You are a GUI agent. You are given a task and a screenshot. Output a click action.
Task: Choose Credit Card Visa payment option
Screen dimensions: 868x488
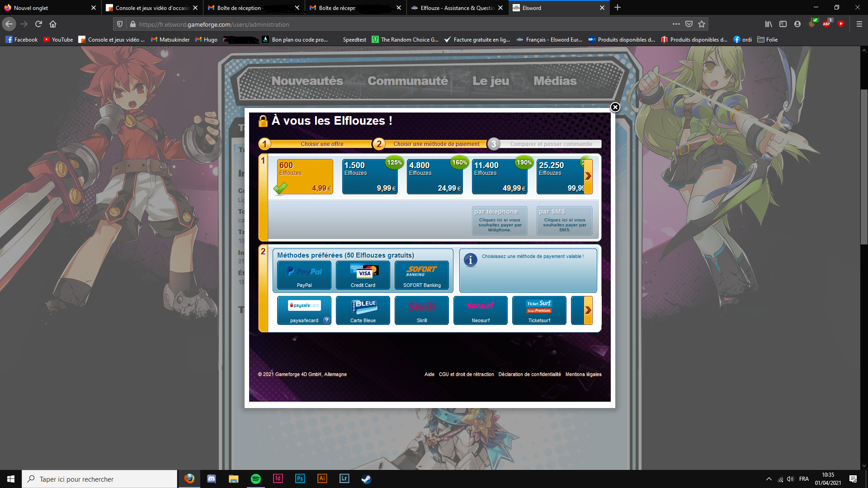[x=363, y=275]
